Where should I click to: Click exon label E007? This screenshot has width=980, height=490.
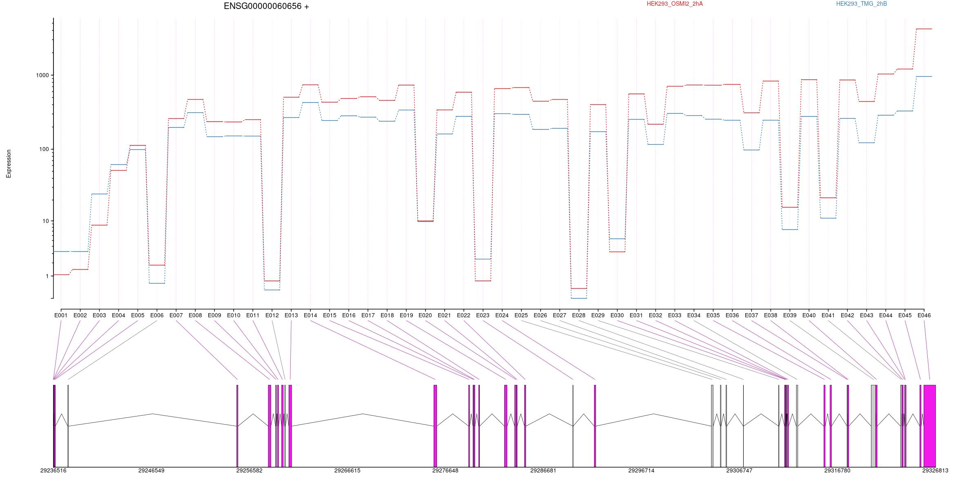click(x=176, y=315)
